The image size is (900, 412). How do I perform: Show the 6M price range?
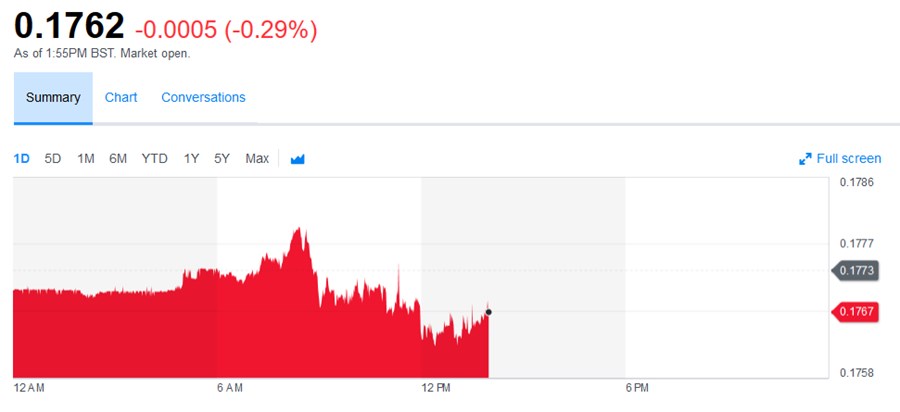118,158
